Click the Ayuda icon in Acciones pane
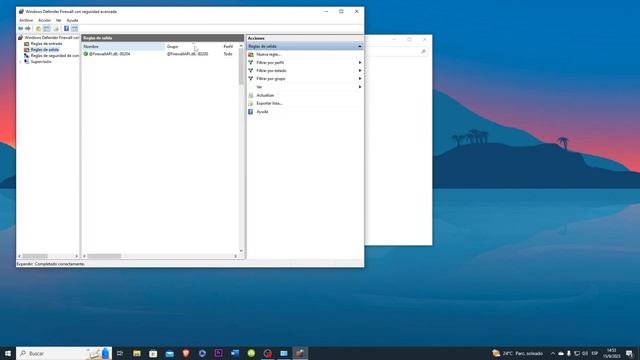 point(251,111)
